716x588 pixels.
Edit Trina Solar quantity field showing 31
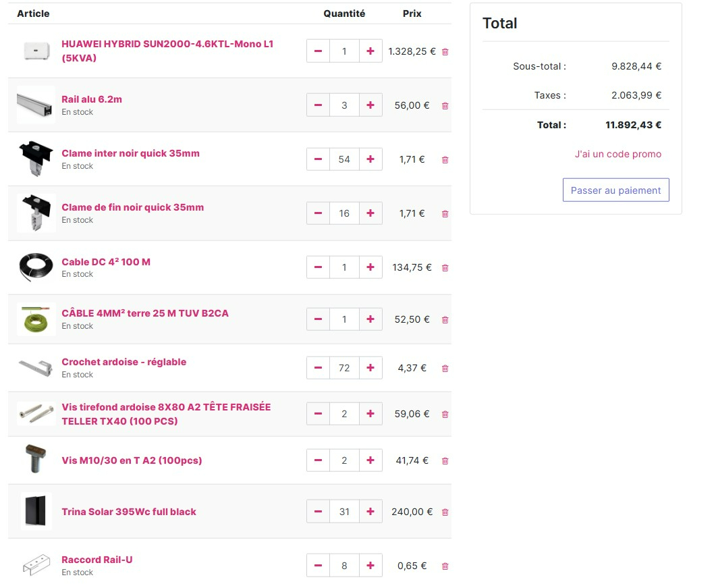click(x=344, y=512)
